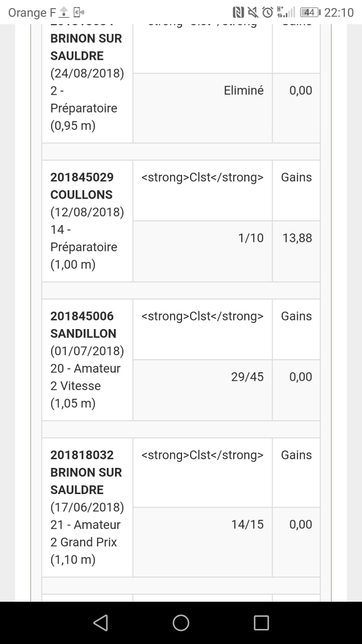Tap the upload notification icon
The width and height of the screenshot is (362, 644).
point(64,13)
